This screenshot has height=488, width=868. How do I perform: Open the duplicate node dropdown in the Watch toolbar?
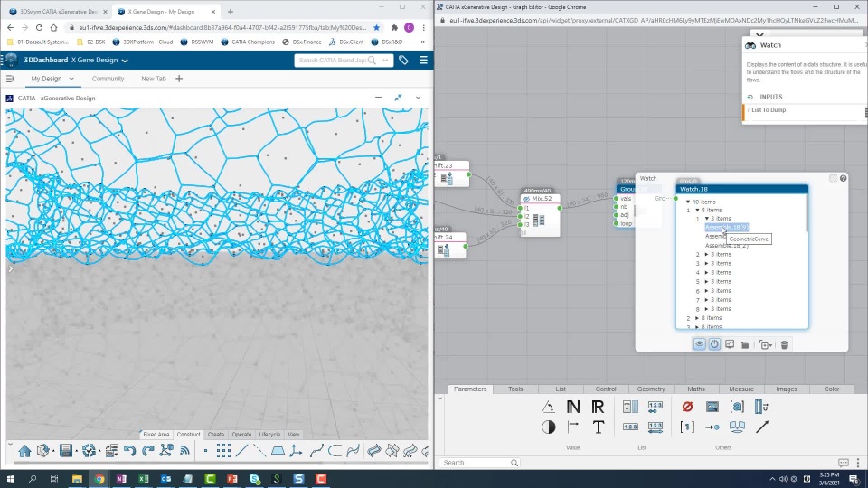(x=766, y=344)
